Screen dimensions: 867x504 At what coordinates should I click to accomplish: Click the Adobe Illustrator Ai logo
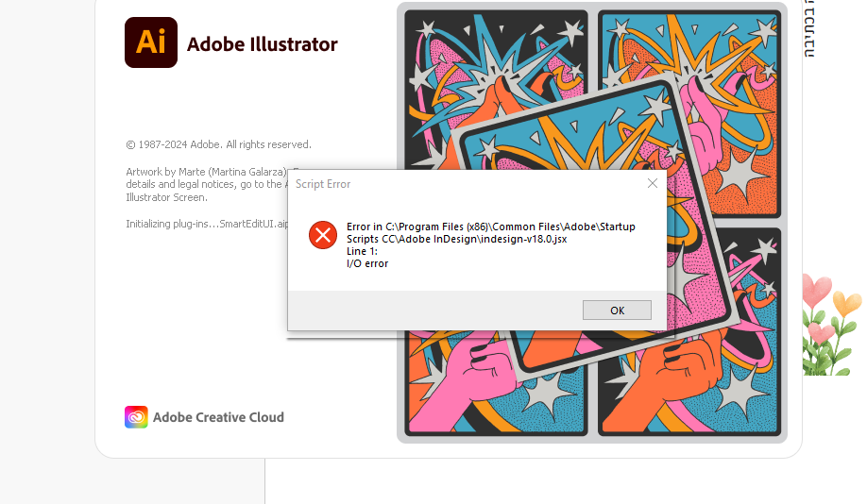point(151,42)
